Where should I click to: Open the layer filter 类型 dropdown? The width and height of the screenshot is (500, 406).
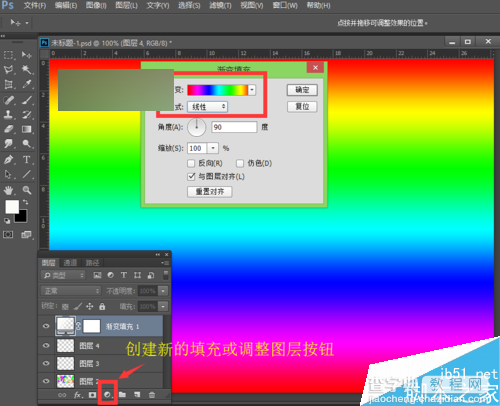[63, 275]
